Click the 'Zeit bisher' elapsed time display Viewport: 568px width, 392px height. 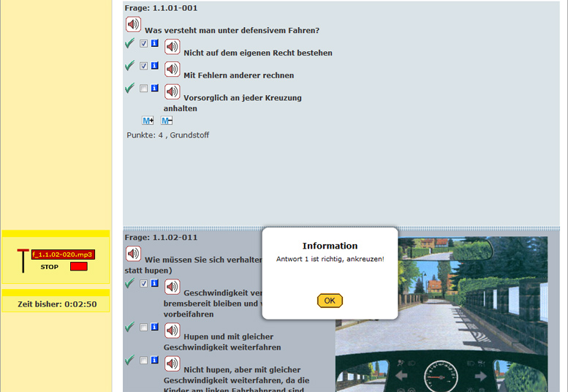click(57, 304)
